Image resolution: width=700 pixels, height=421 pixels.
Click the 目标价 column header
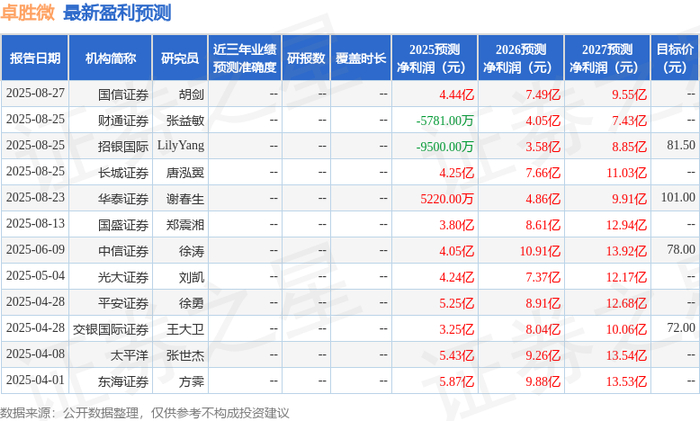(675, 58)
